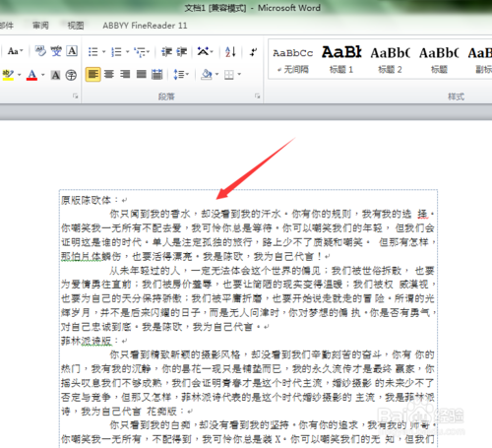Viewport: 492px width, 448px height.
Task: Apply bullet list formatting
Action: [x=93, y=52]
